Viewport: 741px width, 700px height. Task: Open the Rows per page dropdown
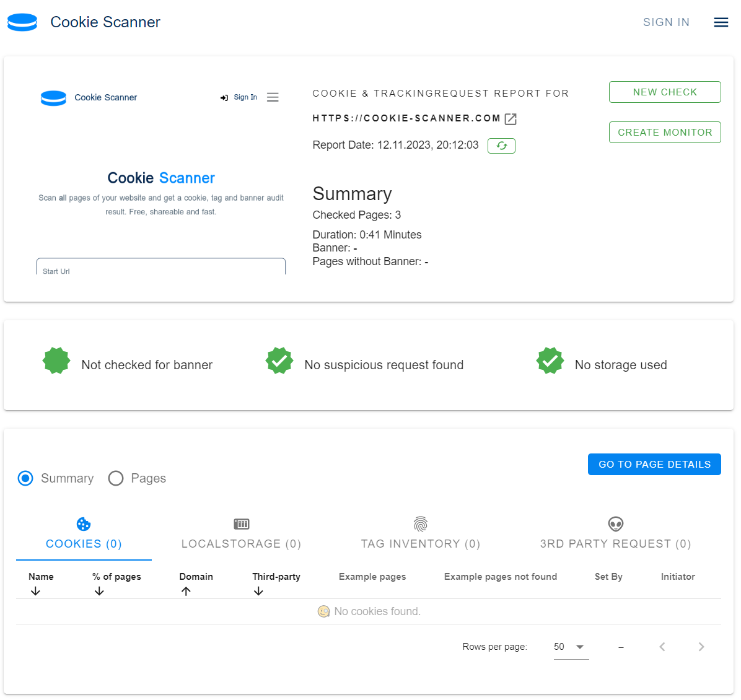(571, 647)
